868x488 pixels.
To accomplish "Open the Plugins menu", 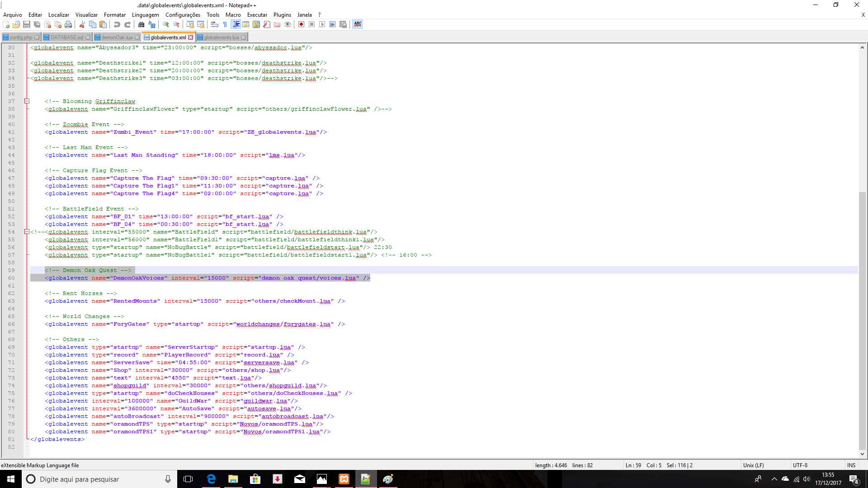I will (282, 15).
